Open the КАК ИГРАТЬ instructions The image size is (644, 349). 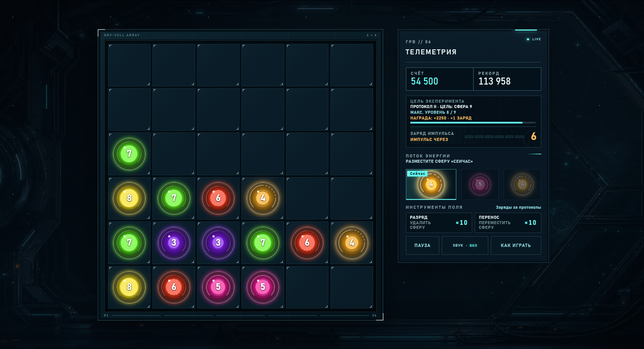pos(516,245)
